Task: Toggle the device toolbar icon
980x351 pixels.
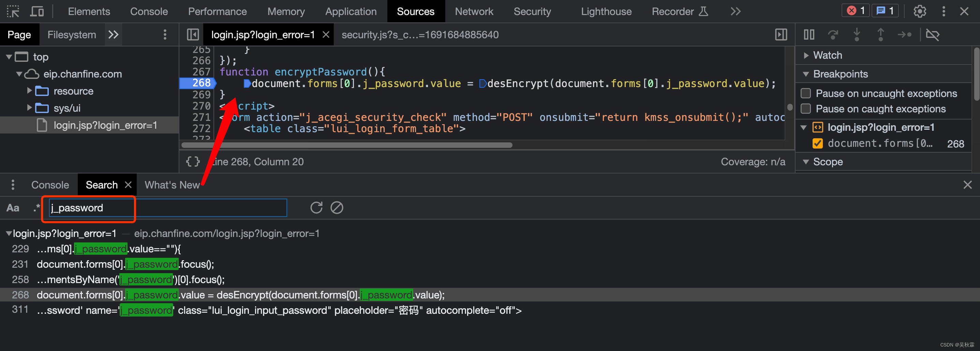Action: pos(37,11)
